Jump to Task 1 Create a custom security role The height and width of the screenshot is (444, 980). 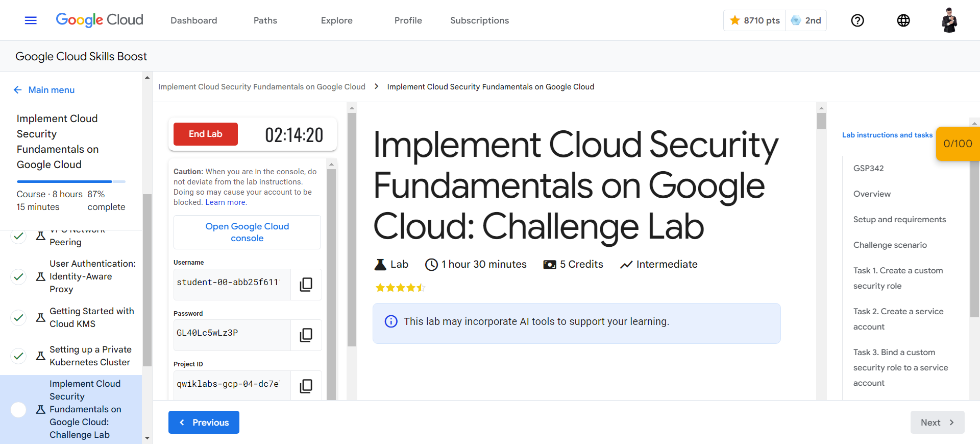click(898, 278)
